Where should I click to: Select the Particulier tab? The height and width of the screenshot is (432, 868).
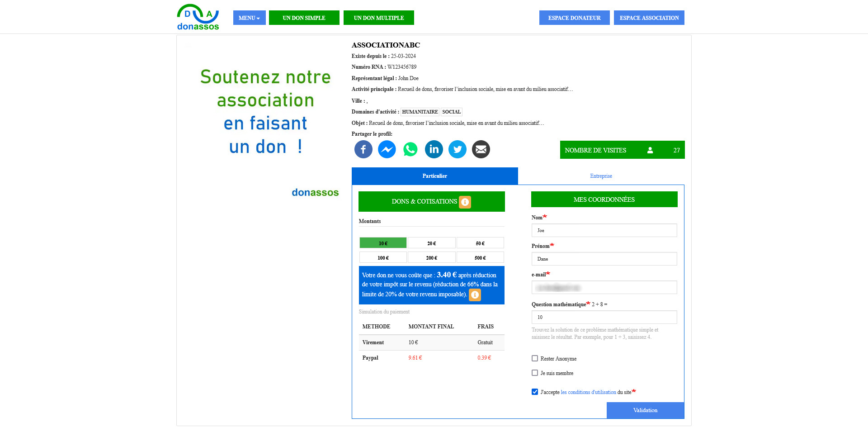(434, 176)
